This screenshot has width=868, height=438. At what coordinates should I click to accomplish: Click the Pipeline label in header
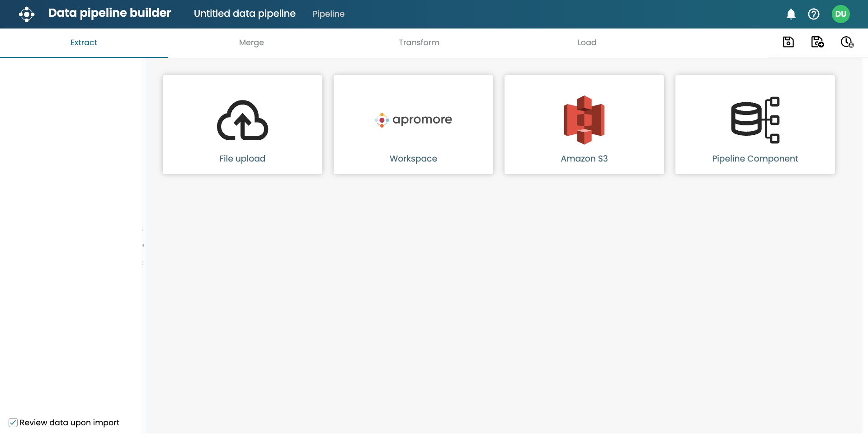pyautogui.click(x=328, y=14)
